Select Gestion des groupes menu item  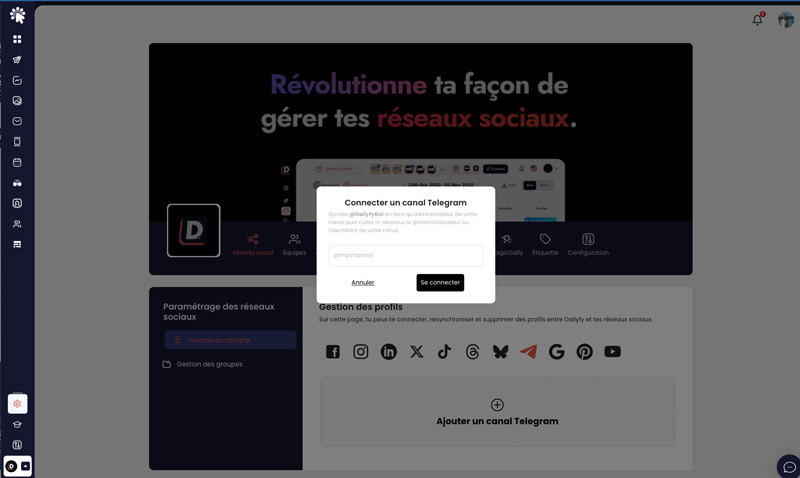[203, 364]
